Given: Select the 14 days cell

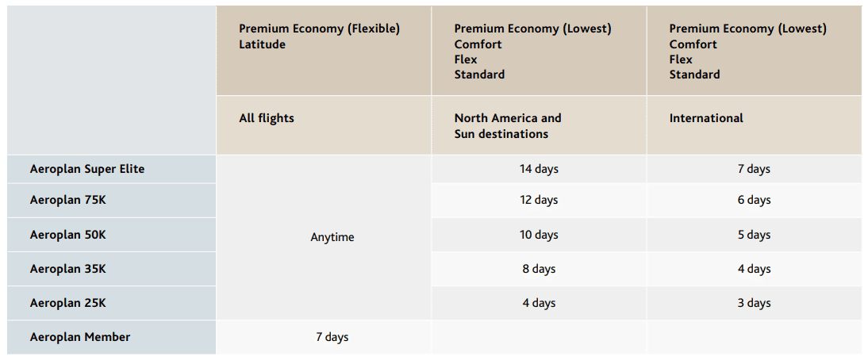Looking at the screenshot, I should click(539, 169).
